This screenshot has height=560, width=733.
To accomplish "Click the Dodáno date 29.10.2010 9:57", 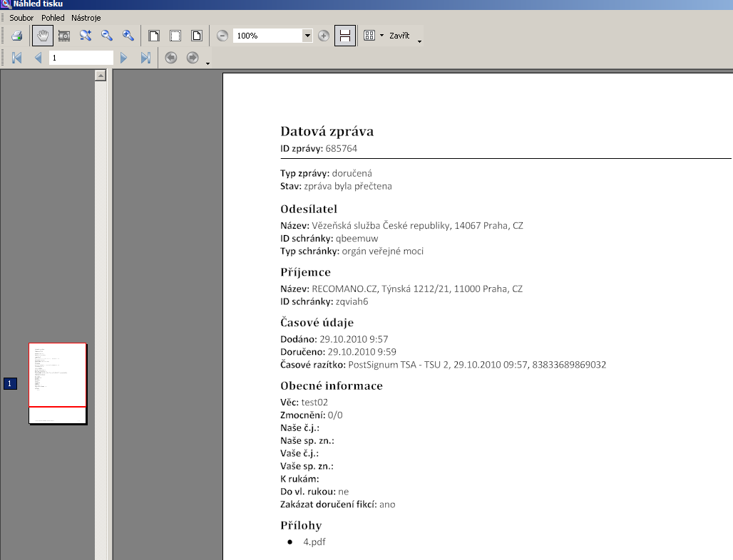I will (x=354, y=339).
